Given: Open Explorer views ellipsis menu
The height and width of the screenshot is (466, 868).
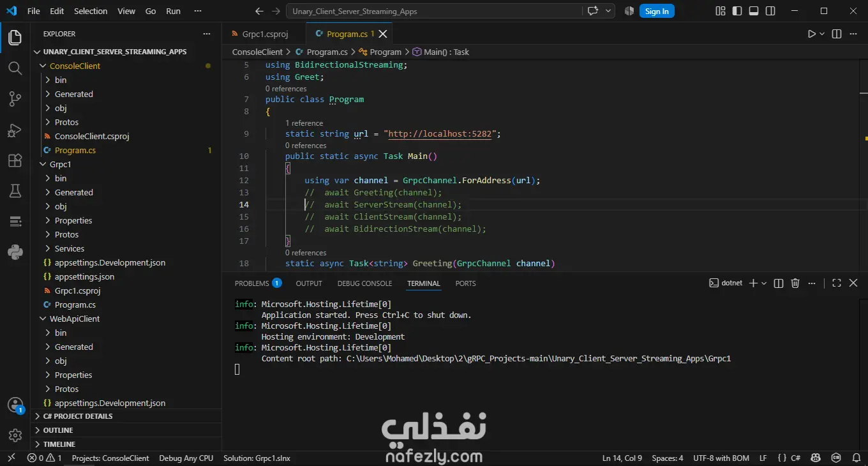Looking at the screenshot, I should tap(206, 34).
